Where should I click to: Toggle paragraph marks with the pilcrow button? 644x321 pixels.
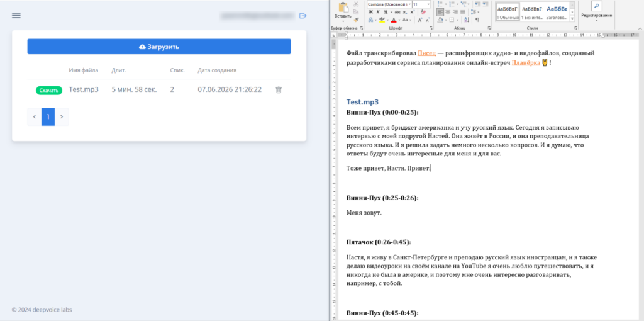(x=477, y=20)
